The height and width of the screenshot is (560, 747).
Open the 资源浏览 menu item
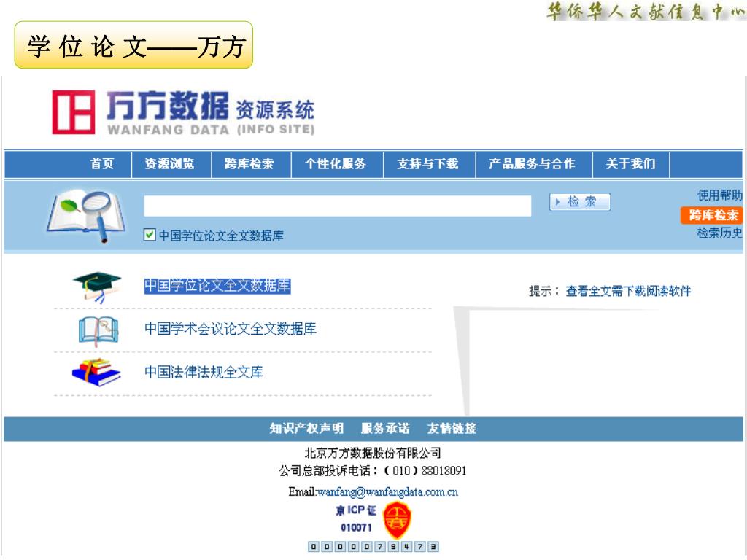click(169, 164)
